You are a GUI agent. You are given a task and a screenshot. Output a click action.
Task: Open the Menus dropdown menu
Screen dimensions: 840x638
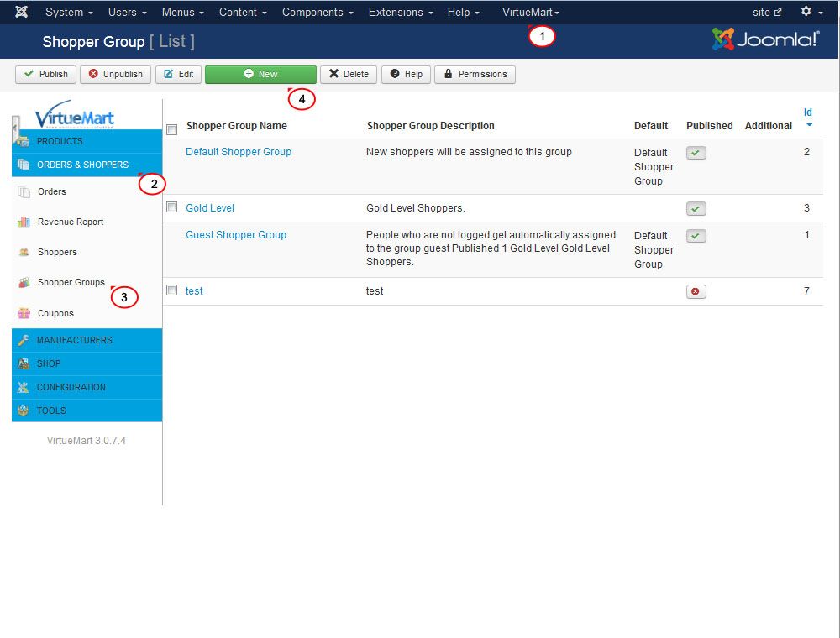click(183, 12)
